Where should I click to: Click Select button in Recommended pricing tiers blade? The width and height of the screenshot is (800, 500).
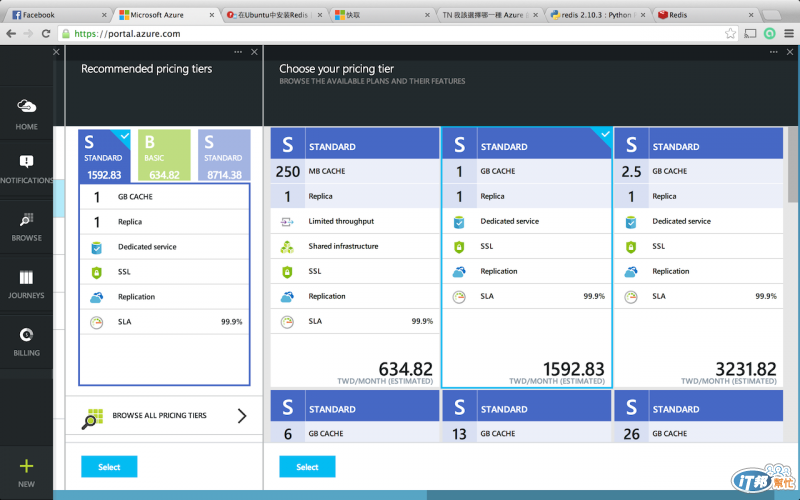pyautogui.click(x=109, y=467)
